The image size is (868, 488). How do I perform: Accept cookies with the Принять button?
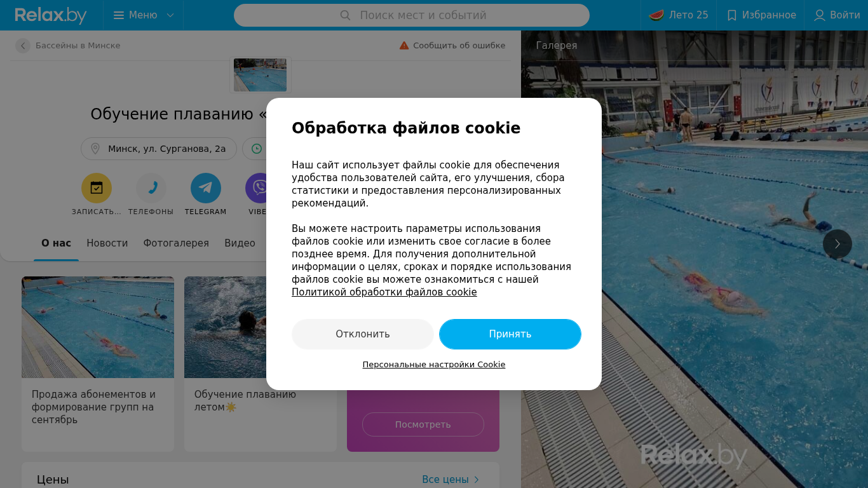510,334
